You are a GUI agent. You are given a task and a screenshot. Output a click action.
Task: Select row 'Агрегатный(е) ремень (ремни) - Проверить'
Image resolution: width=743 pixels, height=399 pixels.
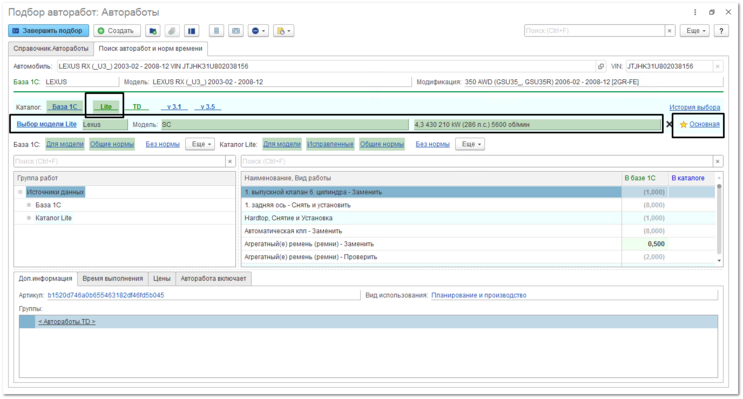431,257
